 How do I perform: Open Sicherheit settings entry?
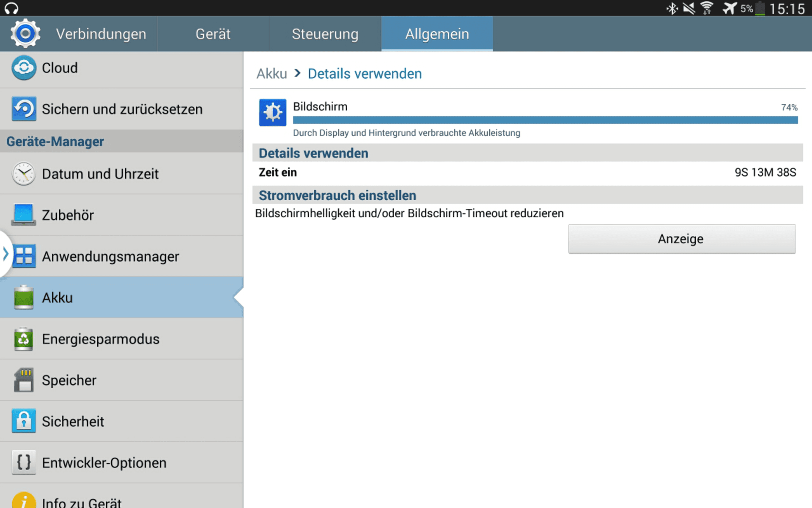click(122, 421)
